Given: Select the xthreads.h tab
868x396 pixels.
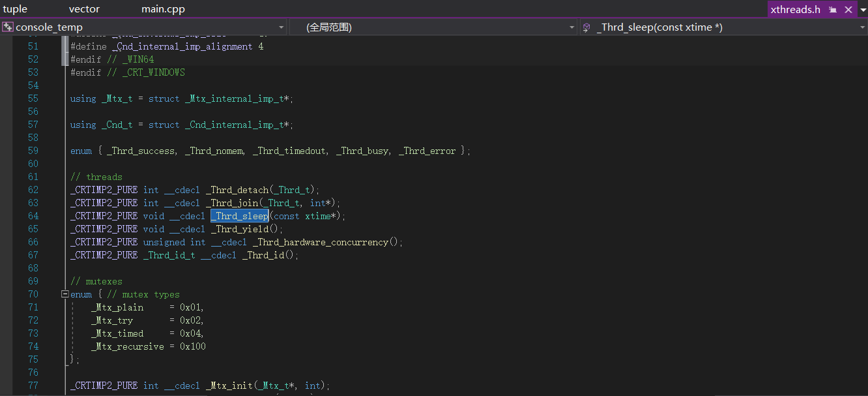Looking at the screenshot, I should [795, 10].
